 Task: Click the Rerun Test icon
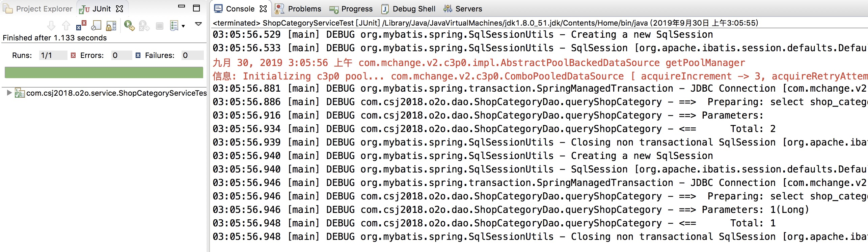[129, 26]
